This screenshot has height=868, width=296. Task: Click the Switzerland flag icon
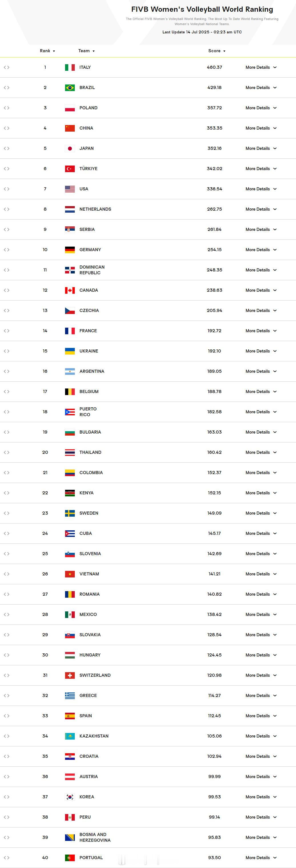[x=70, y=675]
